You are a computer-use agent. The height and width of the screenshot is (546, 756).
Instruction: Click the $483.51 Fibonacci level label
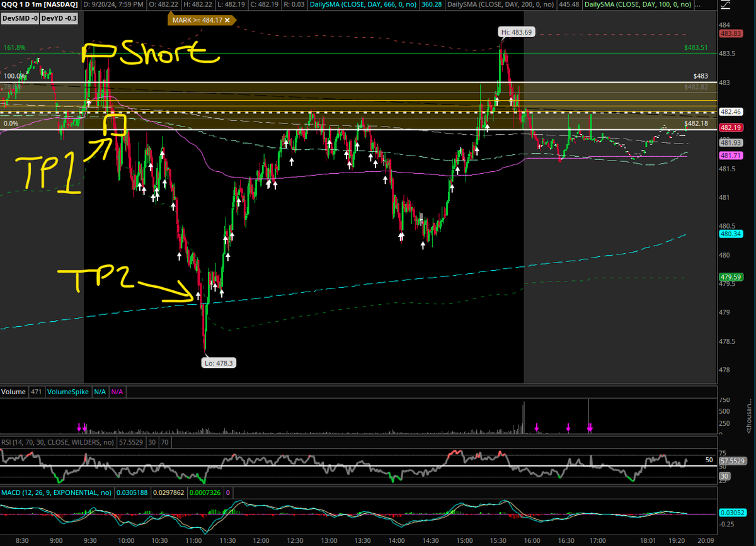coord(696,47)
